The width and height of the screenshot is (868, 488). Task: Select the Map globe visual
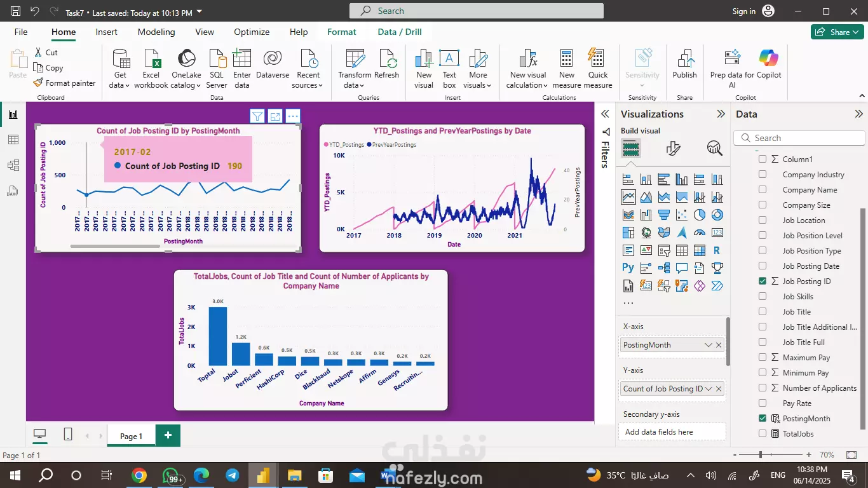(x=646, y=233)
